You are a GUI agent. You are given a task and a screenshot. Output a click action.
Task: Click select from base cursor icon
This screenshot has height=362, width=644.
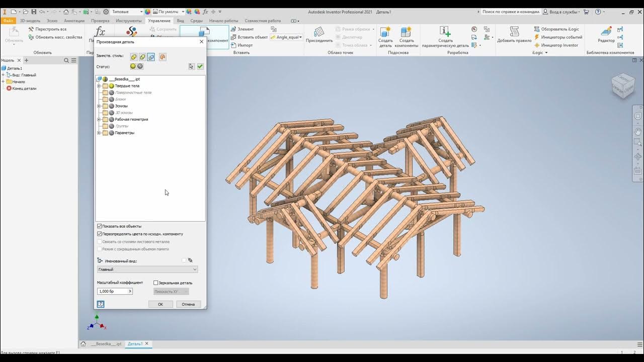(x=191, y=66)
